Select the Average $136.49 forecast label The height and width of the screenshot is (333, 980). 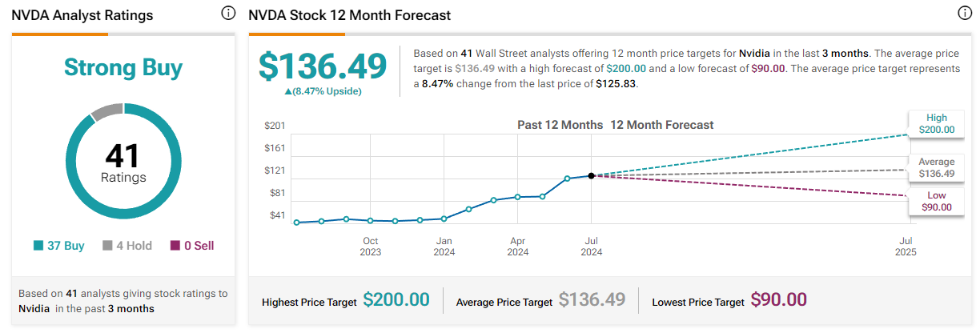(936, 167)
